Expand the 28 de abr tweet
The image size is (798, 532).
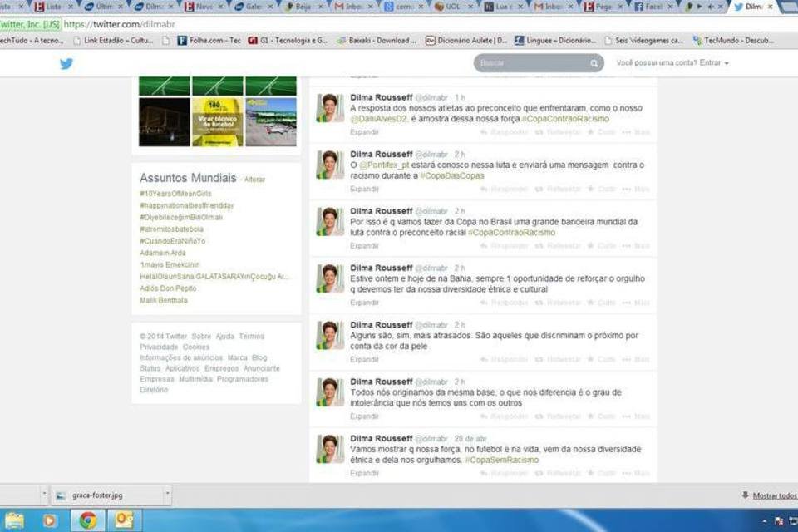point(364,473)
